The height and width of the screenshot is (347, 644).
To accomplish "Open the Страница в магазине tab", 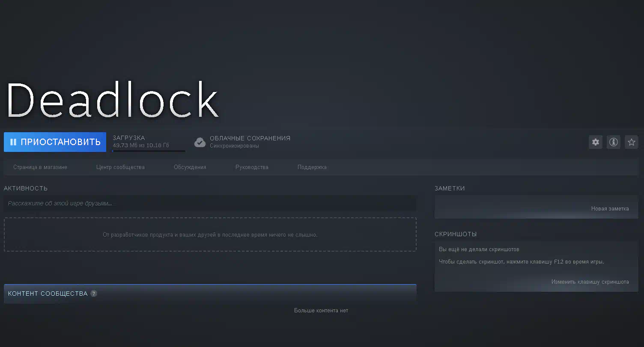I will pos(40,167).
